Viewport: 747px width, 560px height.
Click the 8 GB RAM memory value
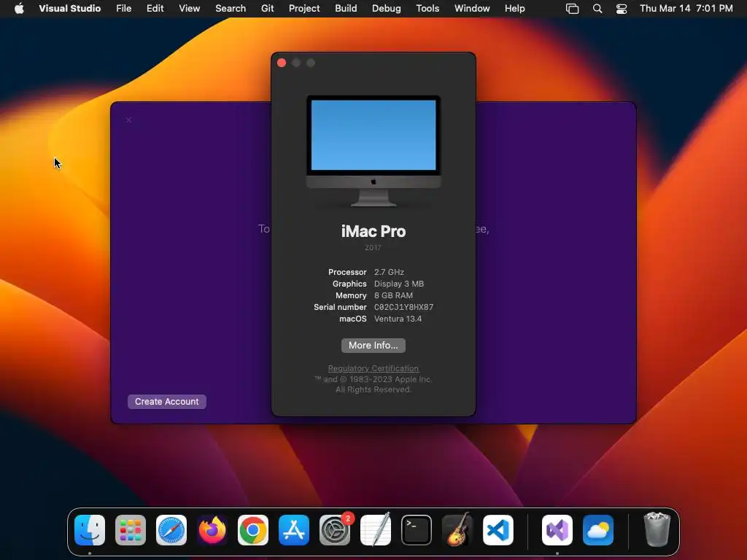pyautogui.click(x=393, y=295)
